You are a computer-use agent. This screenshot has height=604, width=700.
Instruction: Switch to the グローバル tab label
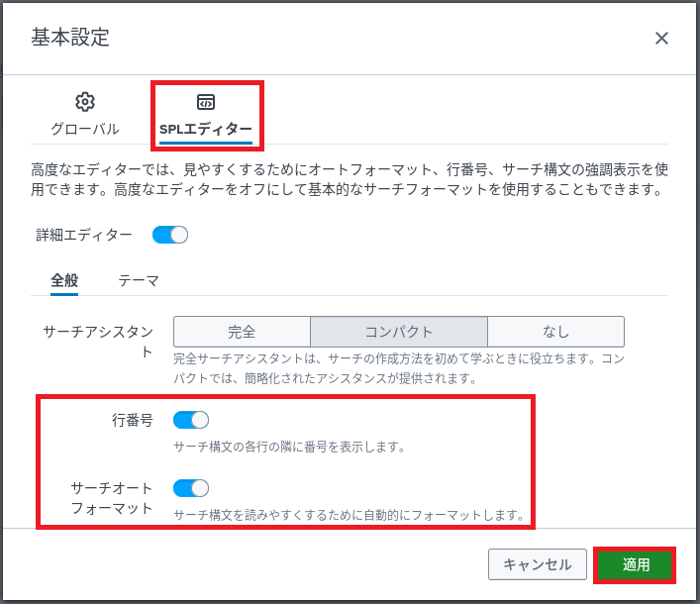click(85, 129)
